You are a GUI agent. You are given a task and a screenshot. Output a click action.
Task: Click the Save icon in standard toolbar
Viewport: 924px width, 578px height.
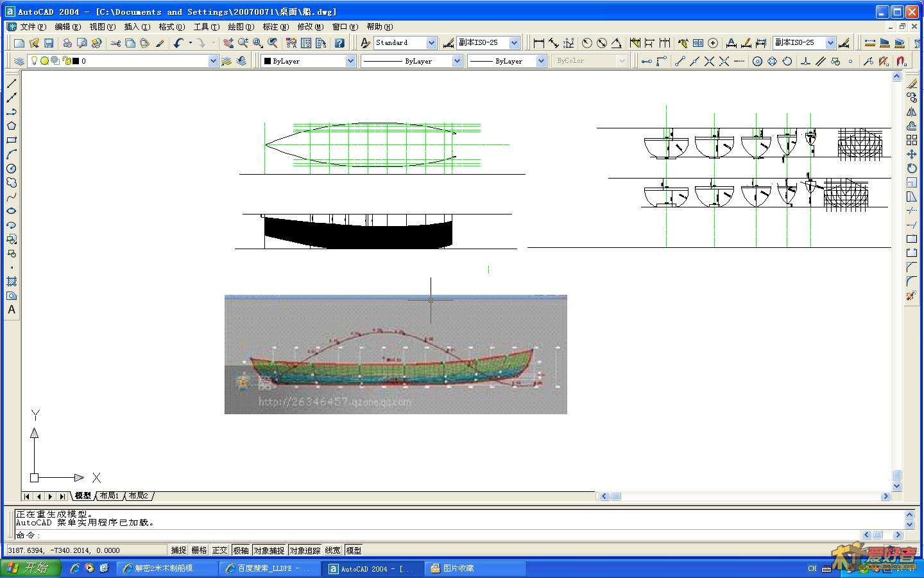(49, 43)
